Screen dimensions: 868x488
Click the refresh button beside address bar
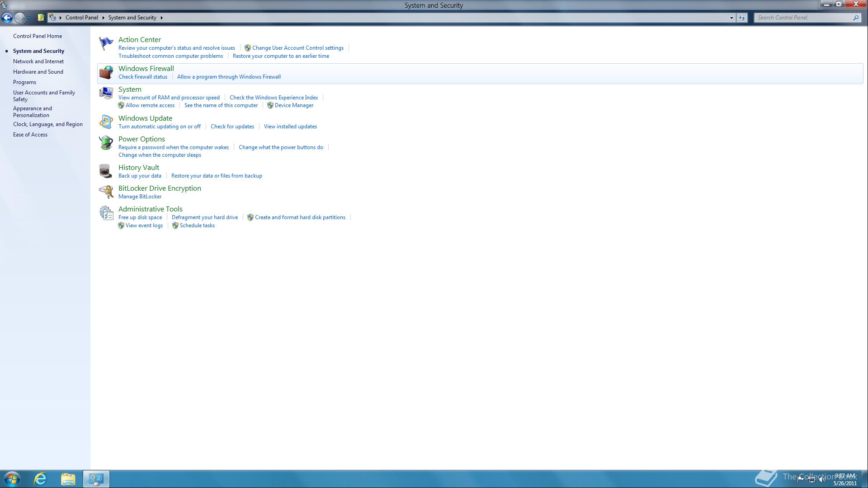point(742,18)
